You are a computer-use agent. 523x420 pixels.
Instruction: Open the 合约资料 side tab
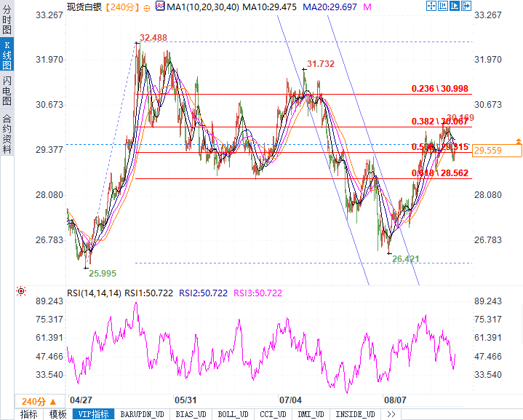(x=7, y=134)
